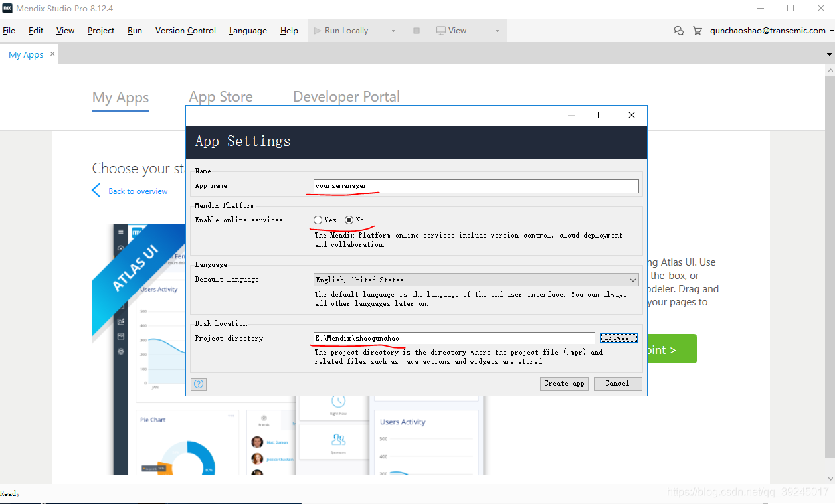Click Browse to choose project directory

click(x=618, y=338)
